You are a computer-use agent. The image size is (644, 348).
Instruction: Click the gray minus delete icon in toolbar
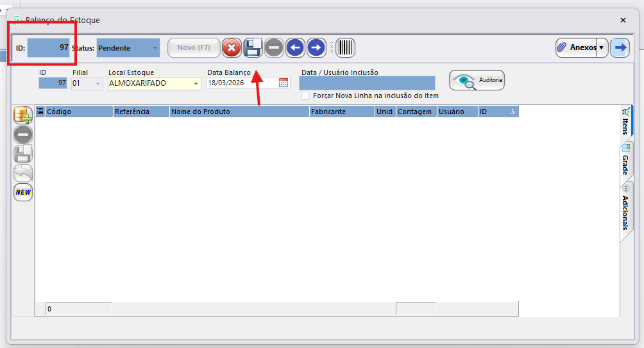[274, 48]
